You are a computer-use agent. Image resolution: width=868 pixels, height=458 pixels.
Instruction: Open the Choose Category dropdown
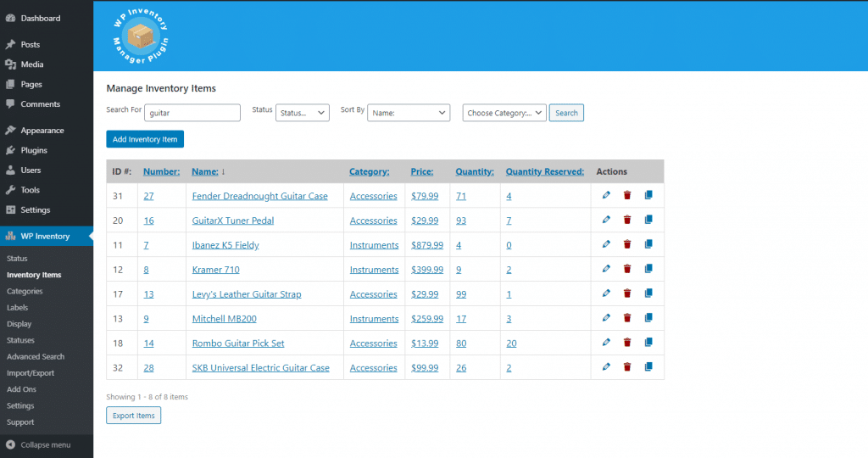(504, 113)
